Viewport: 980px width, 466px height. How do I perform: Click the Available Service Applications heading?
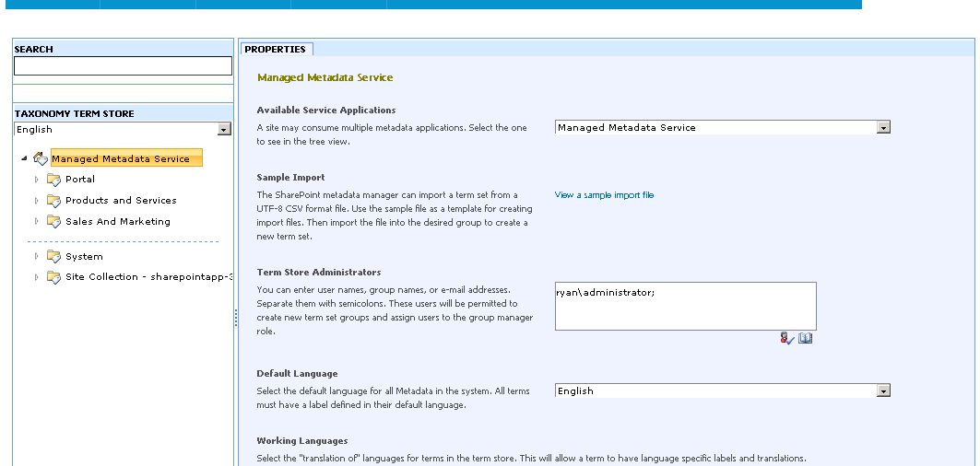point(326,110)
